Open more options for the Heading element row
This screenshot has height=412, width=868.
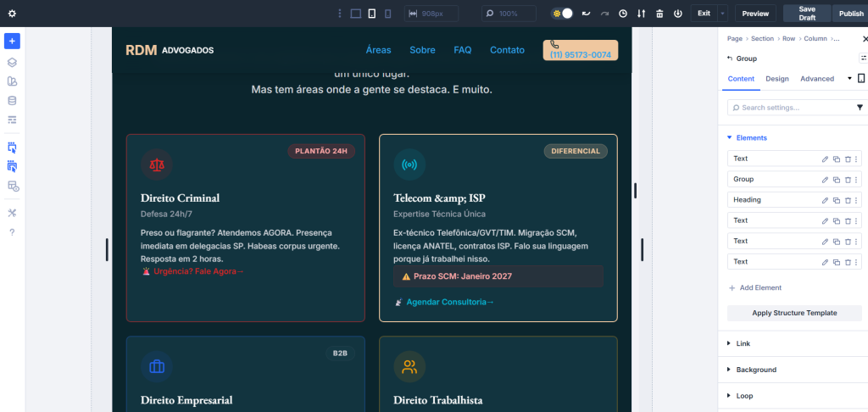856,200
